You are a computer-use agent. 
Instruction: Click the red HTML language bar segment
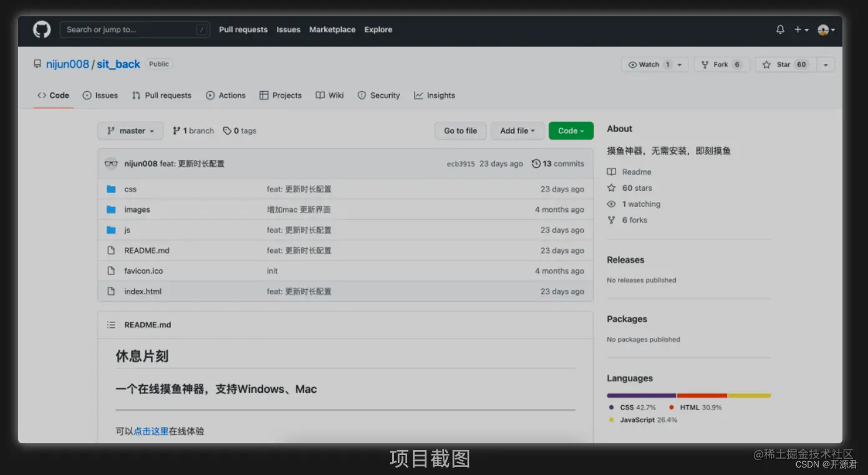click(x=702, y=395)
